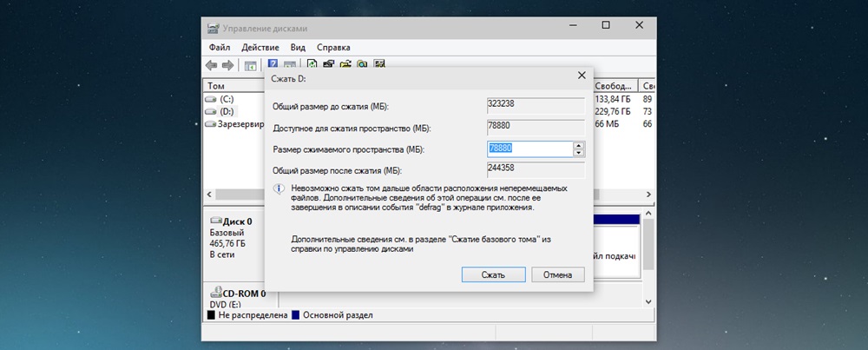Click the blue Help question mark icon
Viewport: 868px width, 350px height.
click(273, 65)
